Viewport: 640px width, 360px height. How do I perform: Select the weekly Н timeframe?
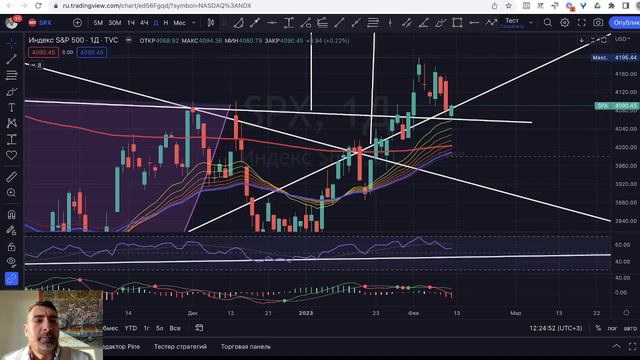coord(165,23)
